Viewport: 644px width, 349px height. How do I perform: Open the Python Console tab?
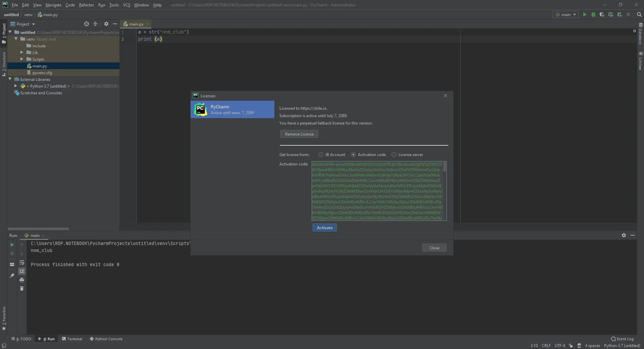(106, 339)
